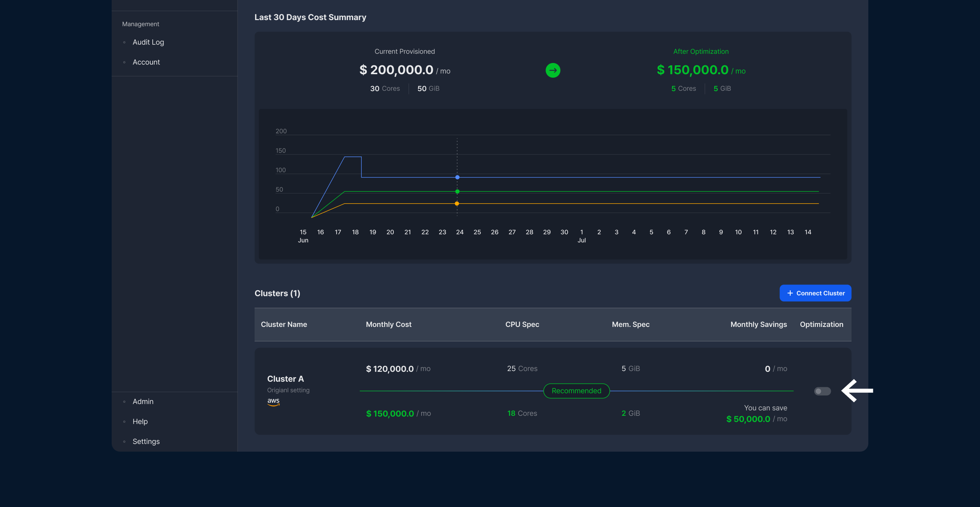980x507 pixels.
Task: Click the Monthly Savings column header
Action: [x=758, y=325]
